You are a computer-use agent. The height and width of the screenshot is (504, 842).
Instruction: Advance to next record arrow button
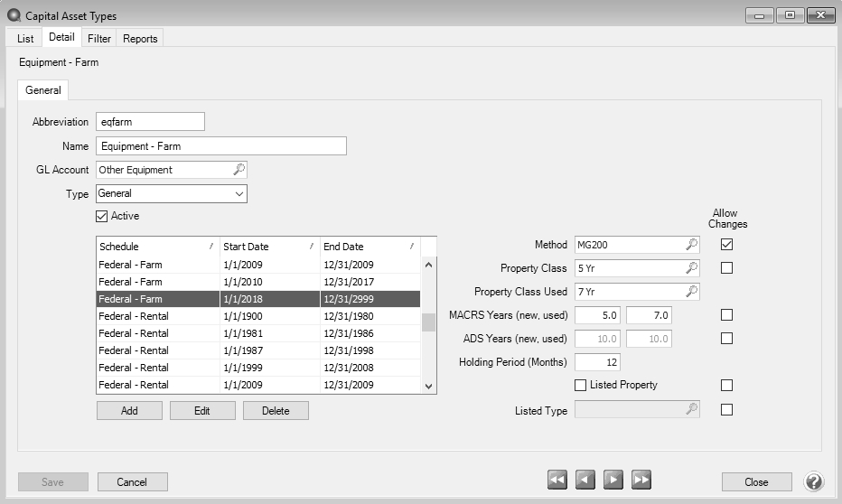coord(613,481)
